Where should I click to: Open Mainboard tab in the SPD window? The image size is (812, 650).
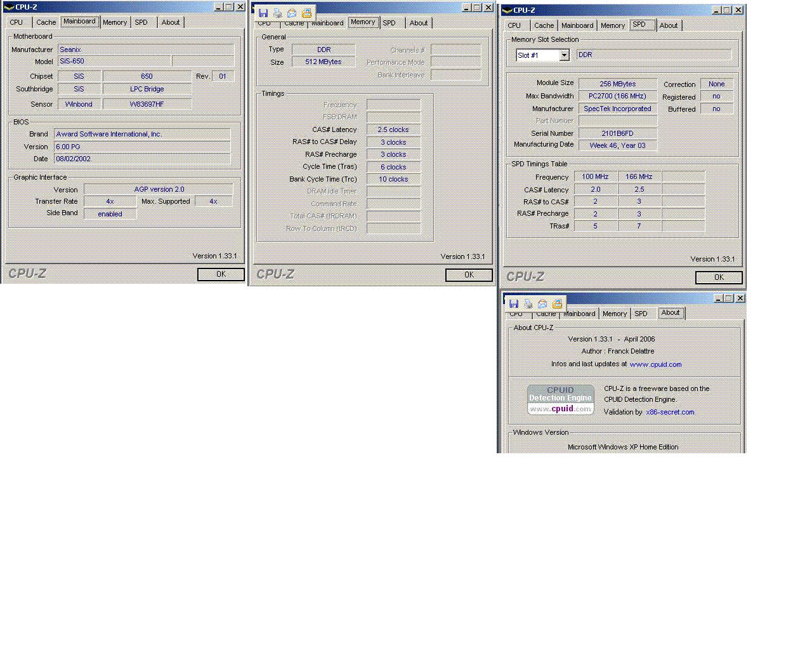(x=577, y=25)
